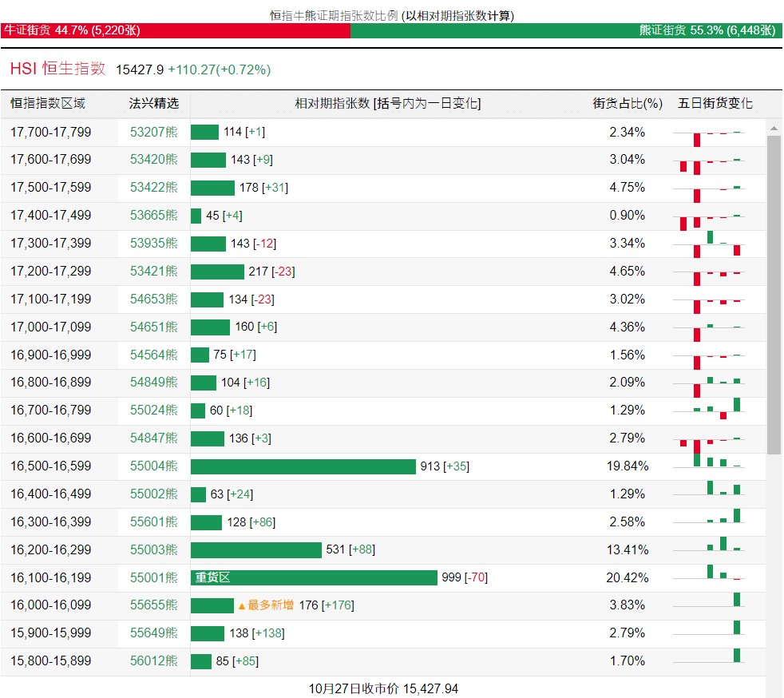This screenshot has height=698, width=784.
Task: Click the green 重货区 bar
Action: (314, 577)
